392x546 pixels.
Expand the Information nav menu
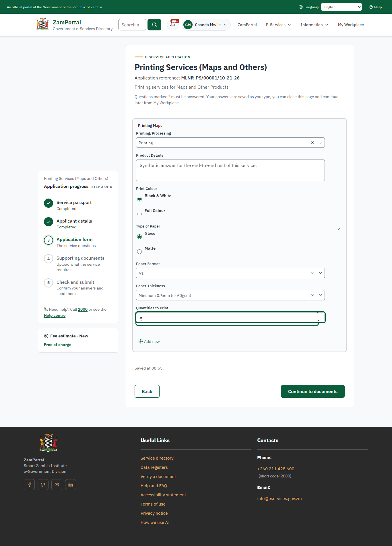pos(314,25)
